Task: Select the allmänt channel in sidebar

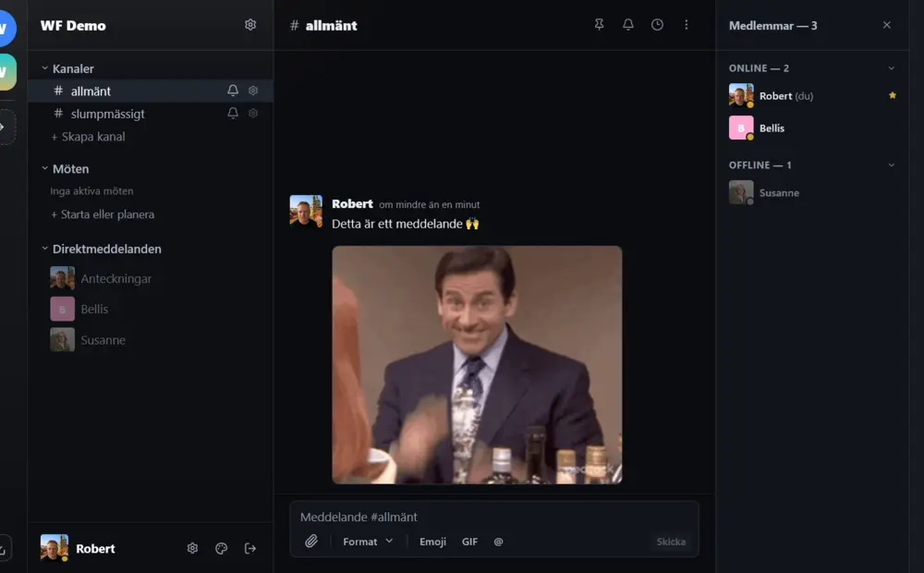Action: 151,91
